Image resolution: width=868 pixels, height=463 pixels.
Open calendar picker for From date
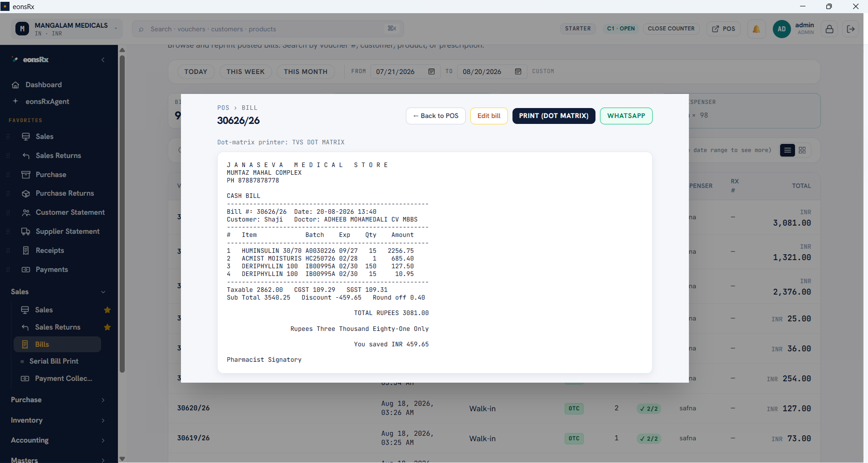point(432,72)
